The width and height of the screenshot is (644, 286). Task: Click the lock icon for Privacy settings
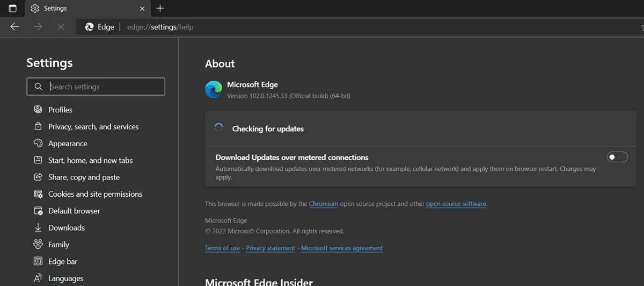(38, 126)
